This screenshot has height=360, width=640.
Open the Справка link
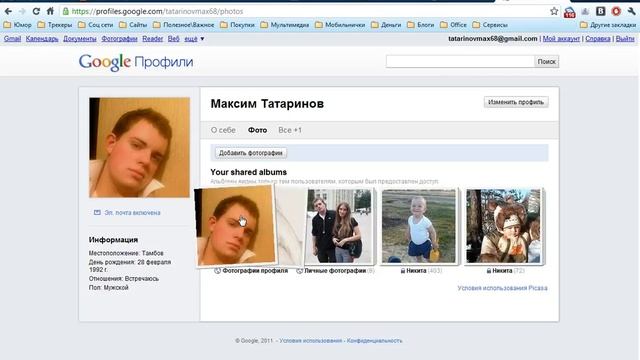point(598,39)
